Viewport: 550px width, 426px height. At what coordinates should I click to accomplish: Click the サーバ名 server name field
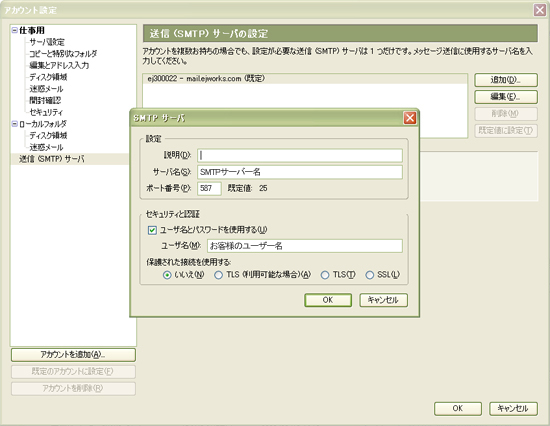coord(300,172)
